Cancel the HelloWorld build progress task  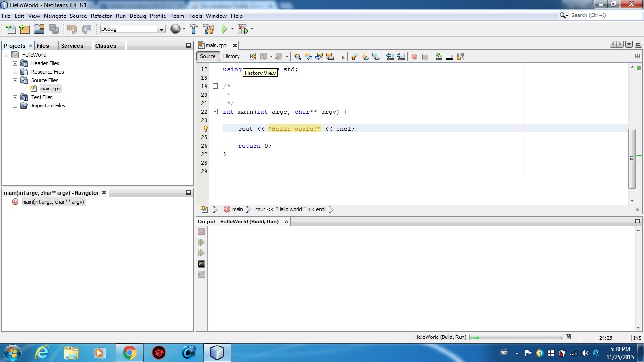coord(568,337)
